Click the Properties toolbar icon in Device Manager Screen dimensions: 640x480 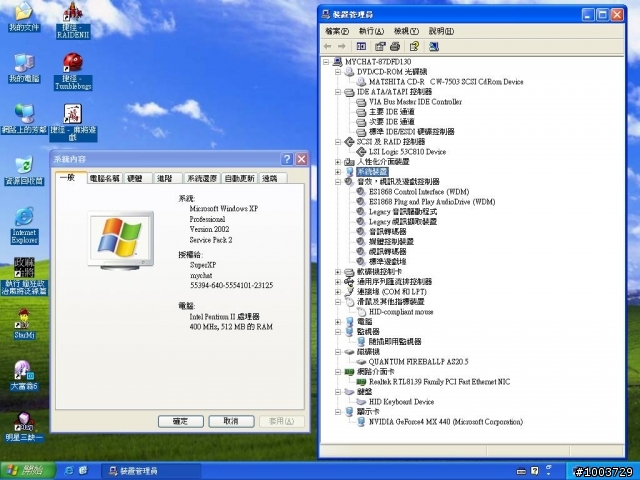[x=380, y=47]
